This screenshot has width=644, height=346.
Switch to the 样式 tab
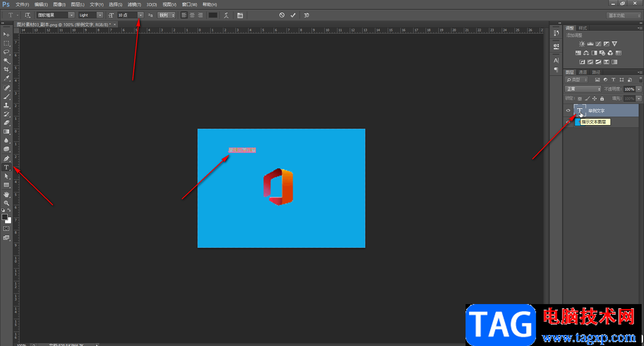tap(583, 28)
